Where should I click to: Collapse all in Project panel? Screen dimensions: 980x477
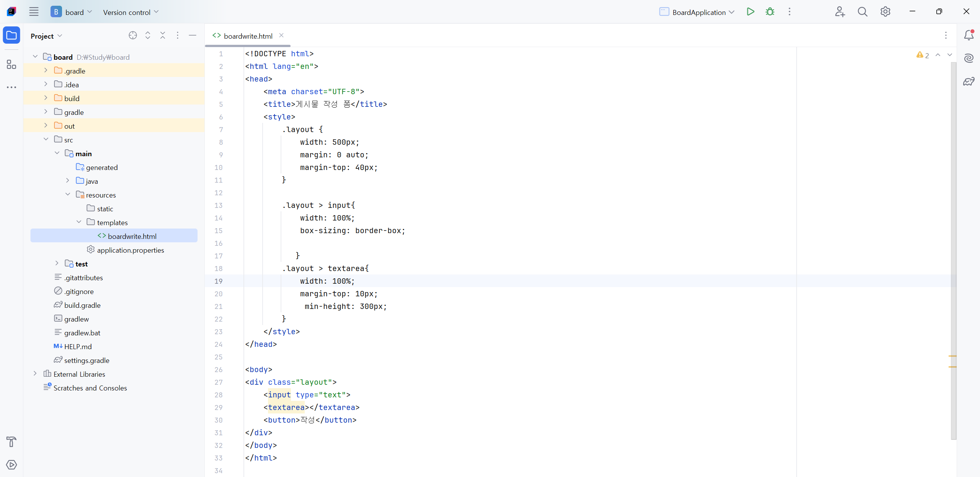click(x=163, y=36)
